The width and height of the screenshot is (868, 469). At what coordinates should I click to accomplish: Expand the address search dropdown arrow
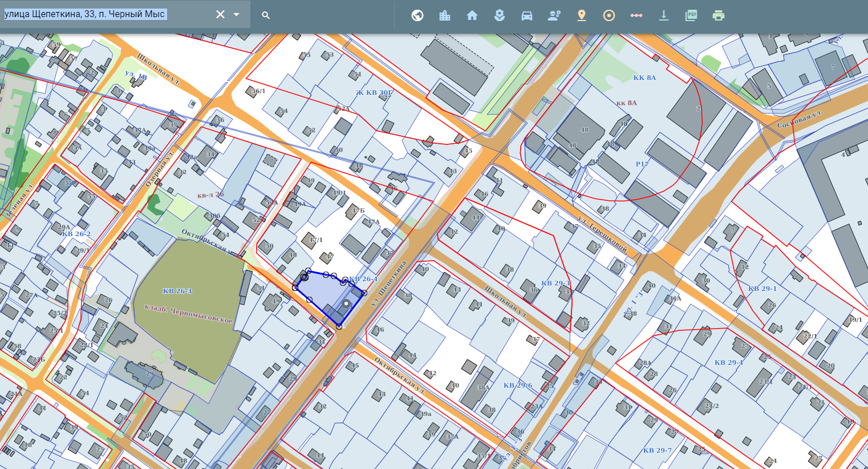(x=236, y=14)
